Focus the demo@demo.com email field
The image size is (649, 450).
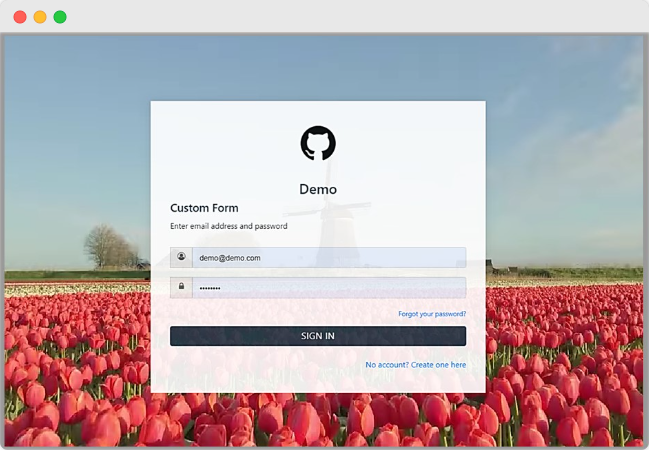(328, 257)
